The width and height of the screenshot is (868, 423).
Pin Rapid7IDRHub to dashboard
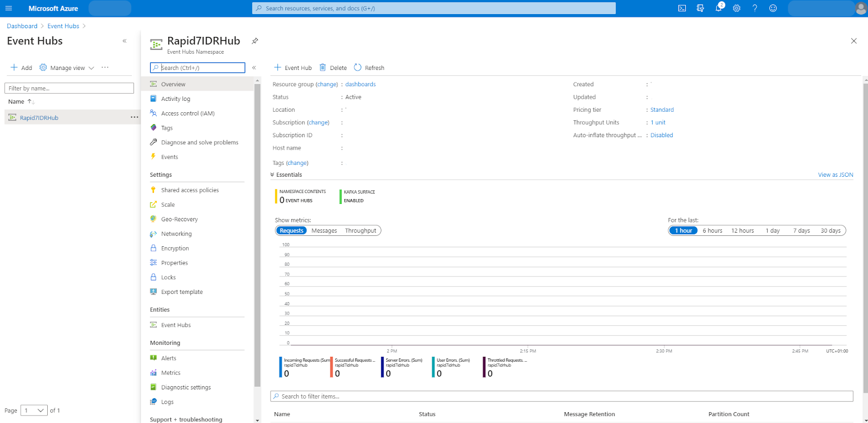point(255,41)
